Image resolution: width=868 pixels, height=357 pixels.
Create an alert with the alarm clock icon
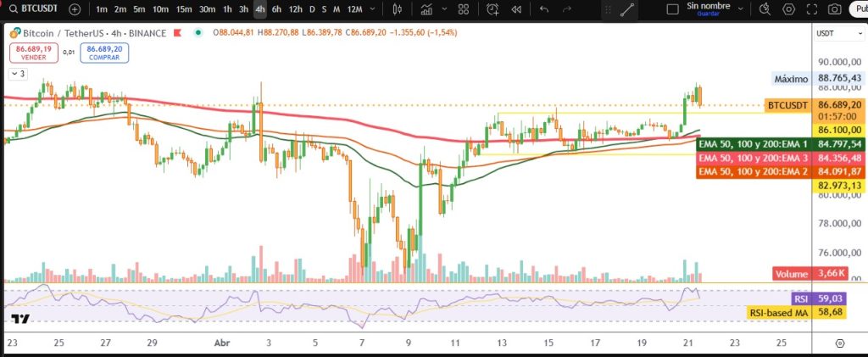click(x=492, y=9)
